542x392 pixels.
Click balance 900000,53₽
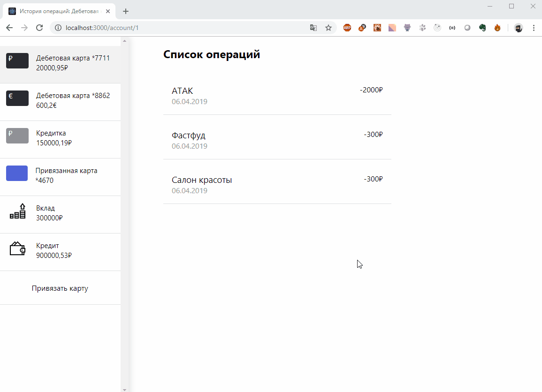point(54,255)
